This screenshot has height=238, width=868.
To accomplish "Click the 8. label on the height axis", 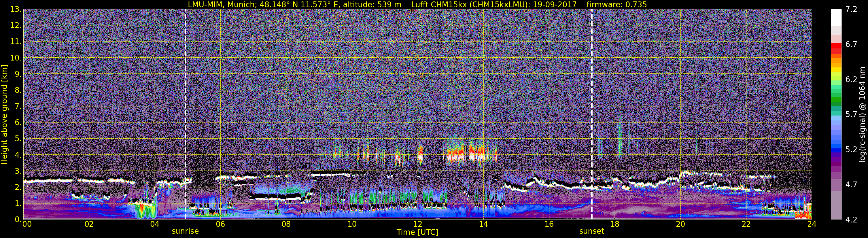I will coord(18,90).
